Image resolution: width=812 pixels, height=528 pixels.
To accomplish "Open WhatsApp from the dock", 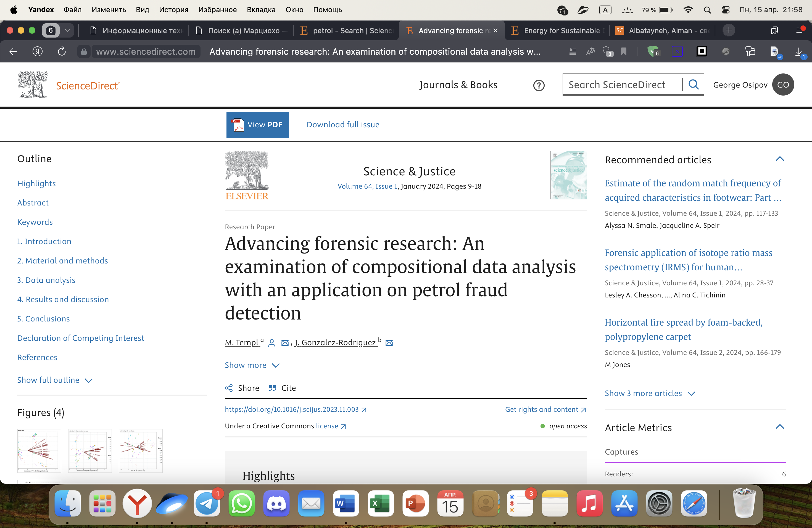I will pyautogui.click(x=242, y=504).
